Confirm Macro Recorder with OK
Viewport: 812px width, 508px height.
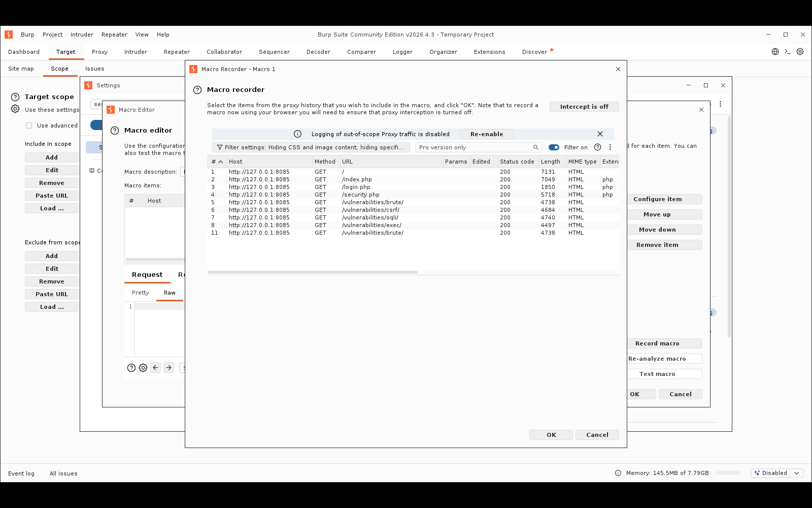(551, 435)
